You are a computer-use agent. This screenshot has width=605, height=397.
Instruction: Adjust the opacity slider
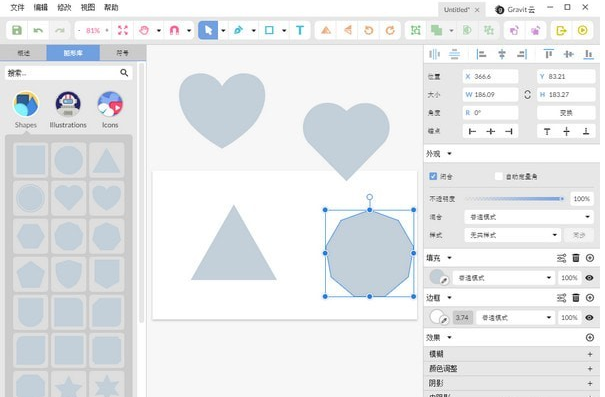(514, 199)
